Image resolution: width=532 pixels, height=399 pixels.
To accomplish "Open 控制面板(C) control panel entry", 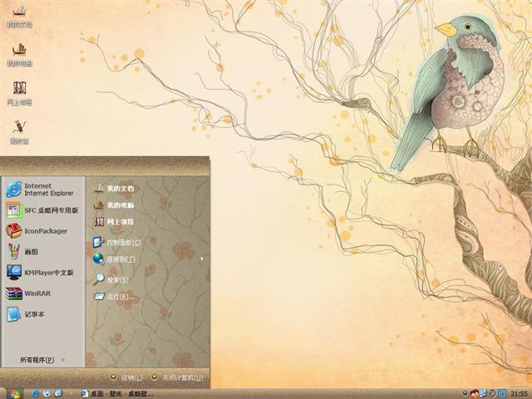I will pos(116,242).
